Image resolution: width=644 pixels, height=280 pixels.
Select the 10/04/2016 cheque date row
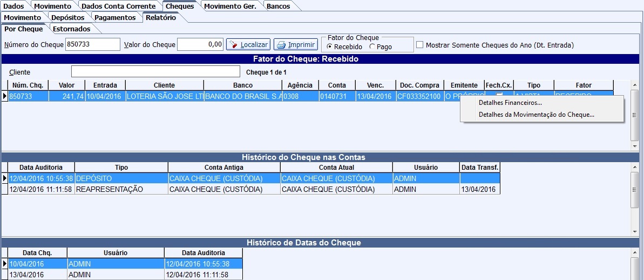click(125, 264)
